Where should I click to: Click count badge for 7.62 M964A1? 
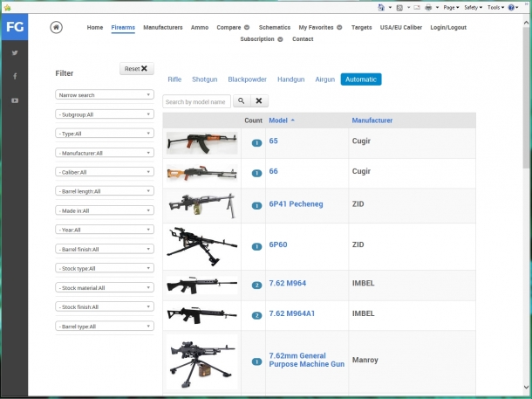click(x=256, y=316)
